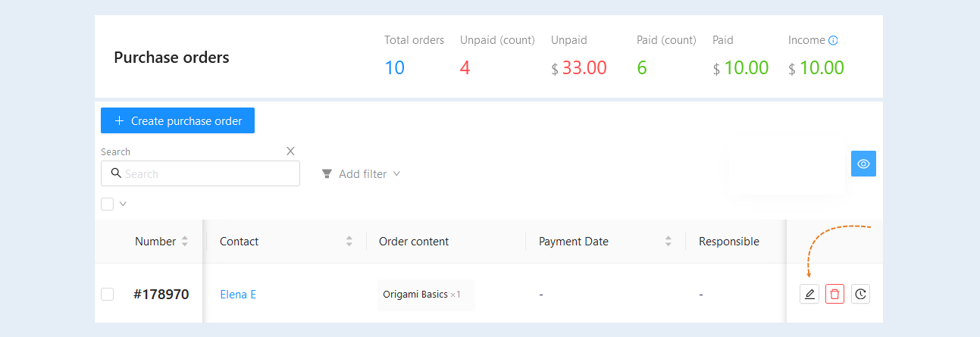
Task: Open the Add filter dropdown
Action: coord(361,174)
